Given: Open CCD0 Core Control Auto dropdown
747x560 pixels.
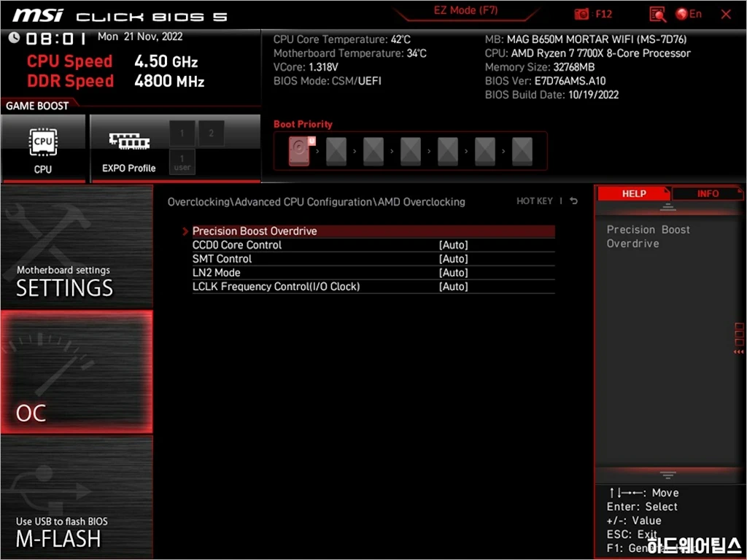Looking at the screenshot, I should [453, 245].
